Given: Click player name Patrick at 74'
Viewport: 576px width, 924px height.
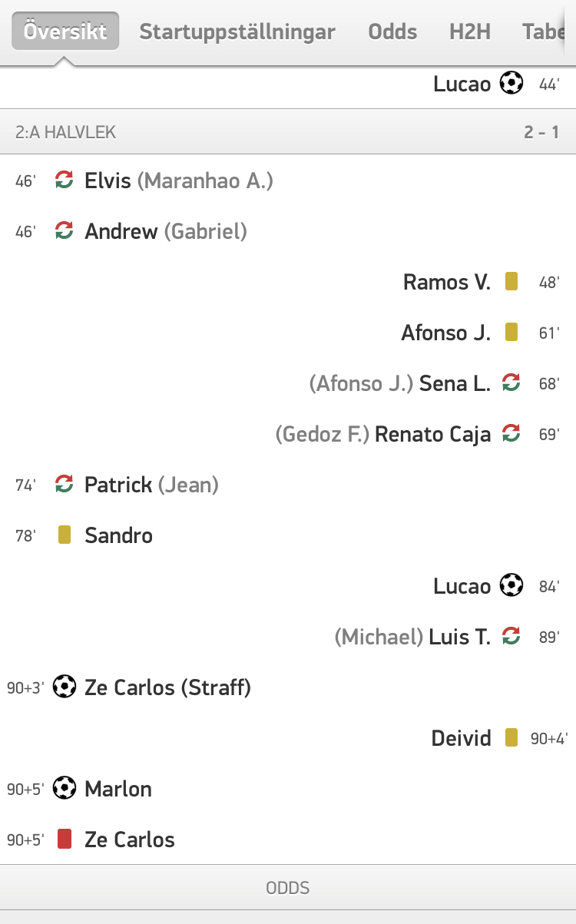Looking at the screenshot, I should [119, 485].
